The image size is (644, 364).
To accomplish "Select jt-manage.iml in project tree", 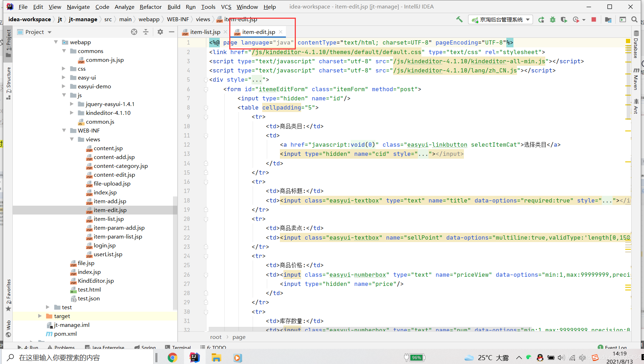I will pyautogui.click(x=71, y=325).
